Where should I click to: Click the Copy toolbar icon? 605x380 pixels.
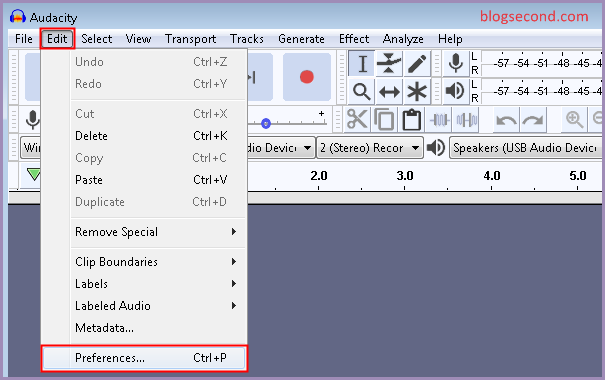[x=384, y=120]
